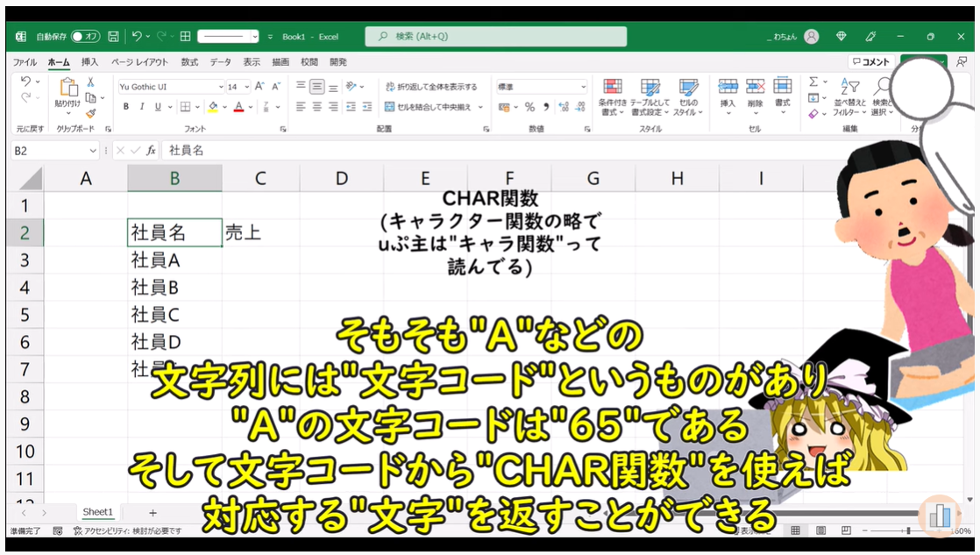
Task: Click the コメント button
Action: tap(870, 62)
